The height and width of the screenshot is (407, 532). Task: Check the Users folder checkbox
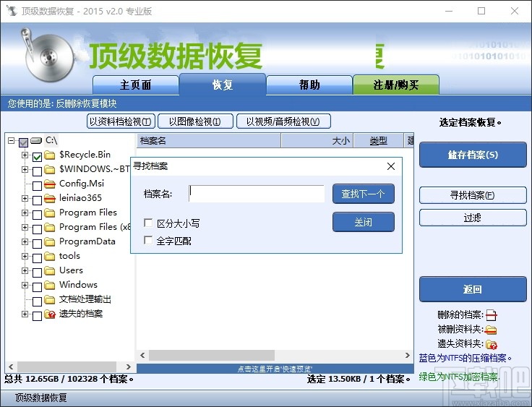37,273
